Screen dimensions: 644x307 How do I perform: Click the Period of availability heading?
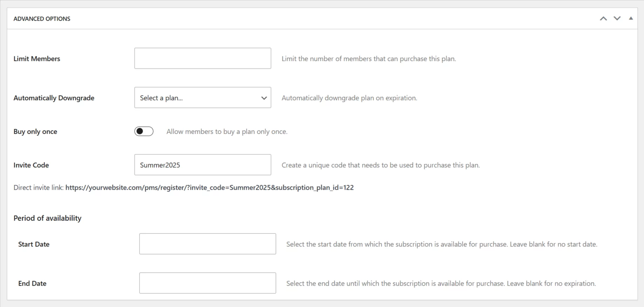47,218
